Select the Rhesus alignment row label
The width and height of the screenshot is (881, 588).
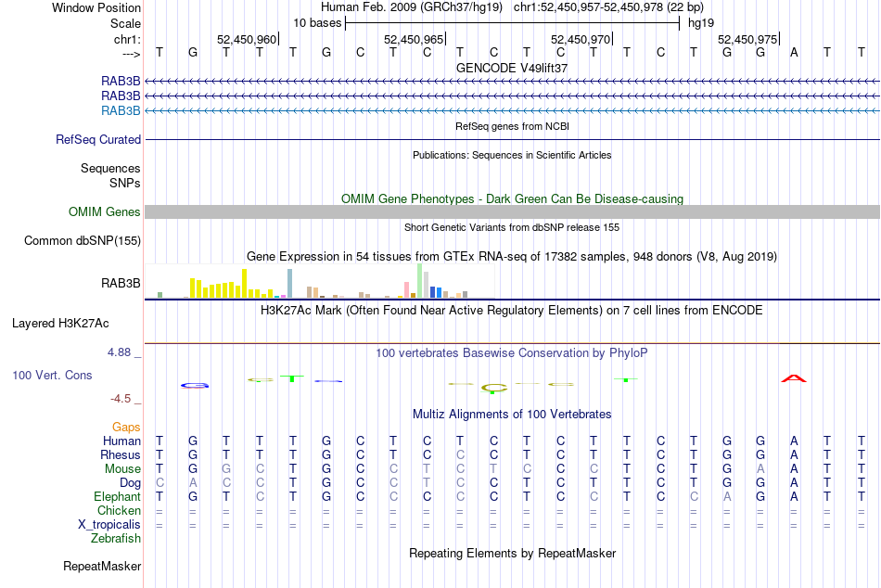click(x=121, y=454)
